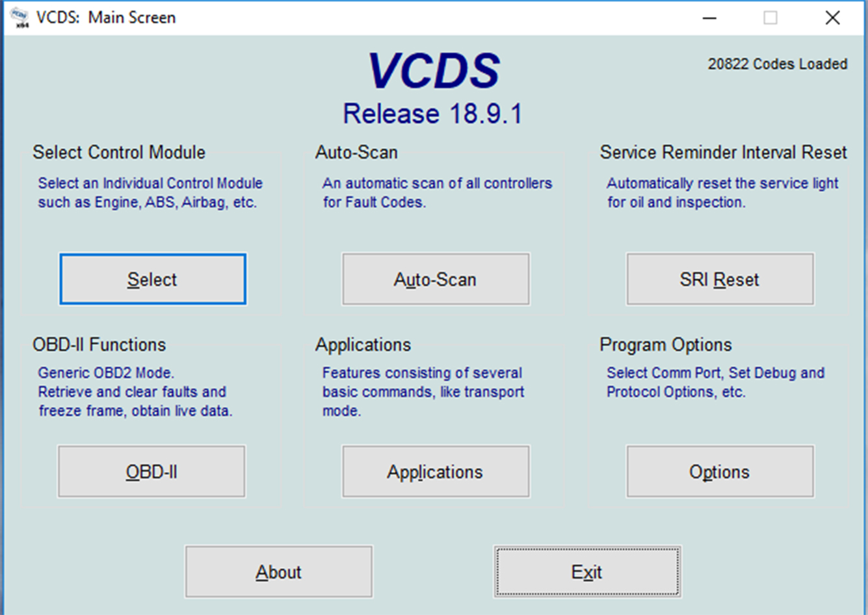This screenshot has width=868, height=615.
Task: Minimize the VCDS Main Screen window
Action: pyautogui.click(x=709, y=18)
